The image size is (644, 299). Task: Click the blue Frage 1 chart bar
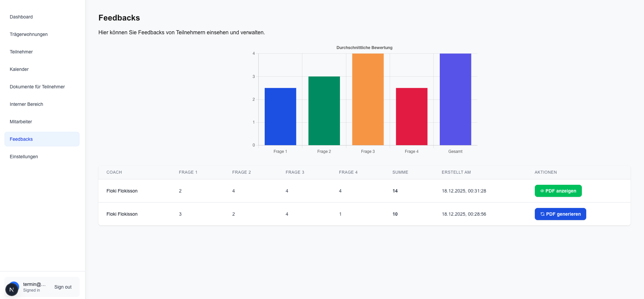point(280,117)
